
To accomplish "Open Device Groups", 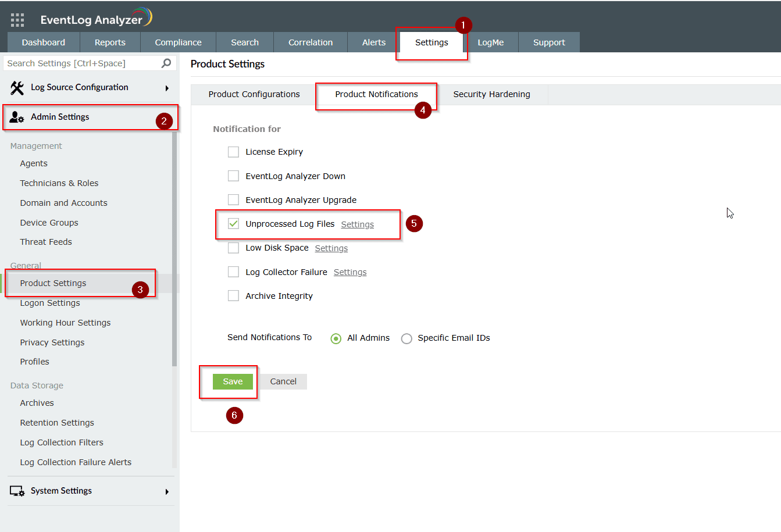I will (49, 223).
